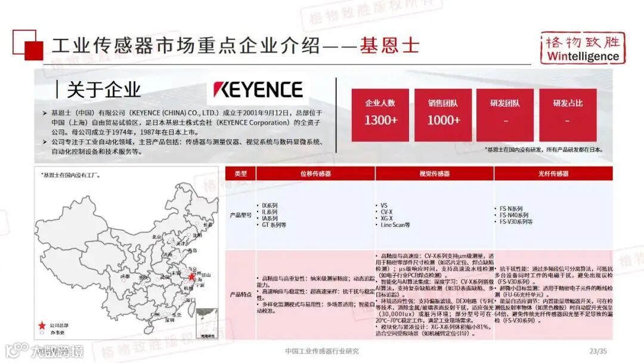
Task: Click the 光纤传感器 column header
Action: click(553, 174)
